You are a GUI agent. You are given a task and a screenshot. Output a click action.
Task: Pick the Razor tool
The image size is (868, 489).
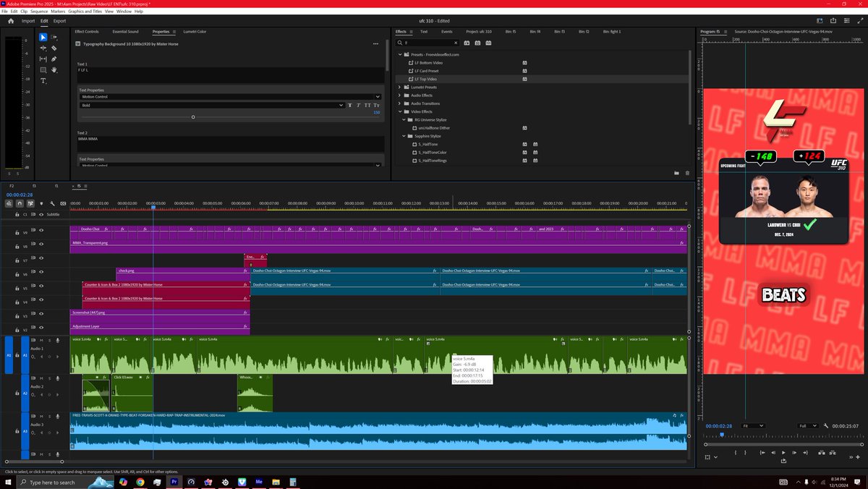54,48
